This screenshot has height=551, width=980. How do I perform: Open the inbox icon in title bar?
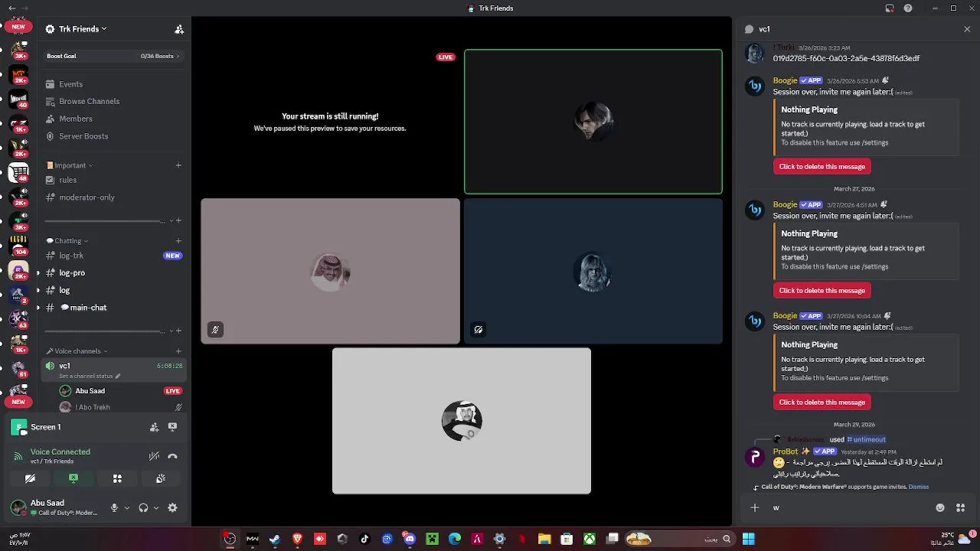pos(890,8)
